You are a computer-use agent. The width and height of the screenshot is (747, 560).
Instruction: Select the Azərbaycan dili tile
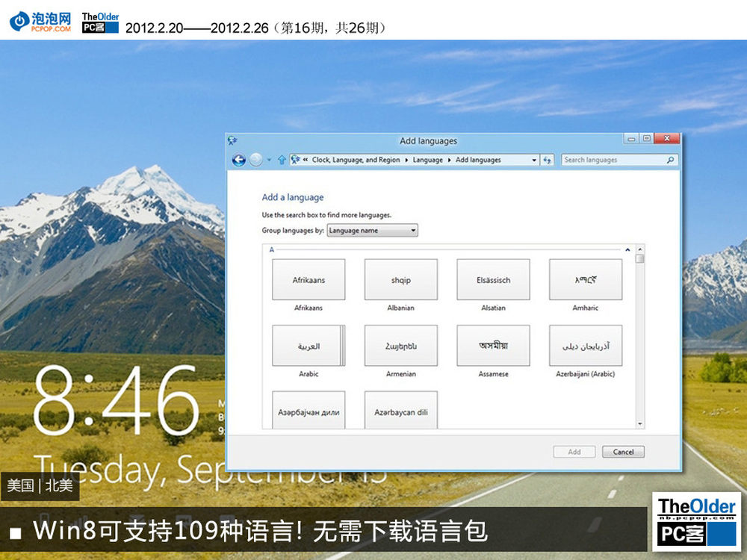pyautogui.click(x=400, y=410)
